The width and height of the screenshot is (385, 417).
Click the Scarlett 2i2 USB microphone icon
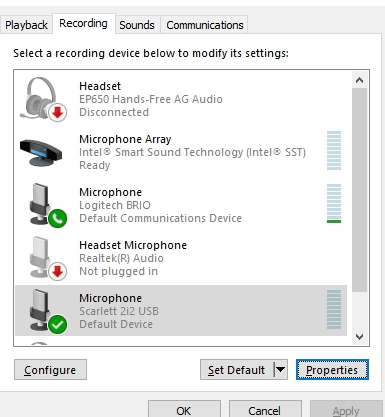click(x=48, y=311)
